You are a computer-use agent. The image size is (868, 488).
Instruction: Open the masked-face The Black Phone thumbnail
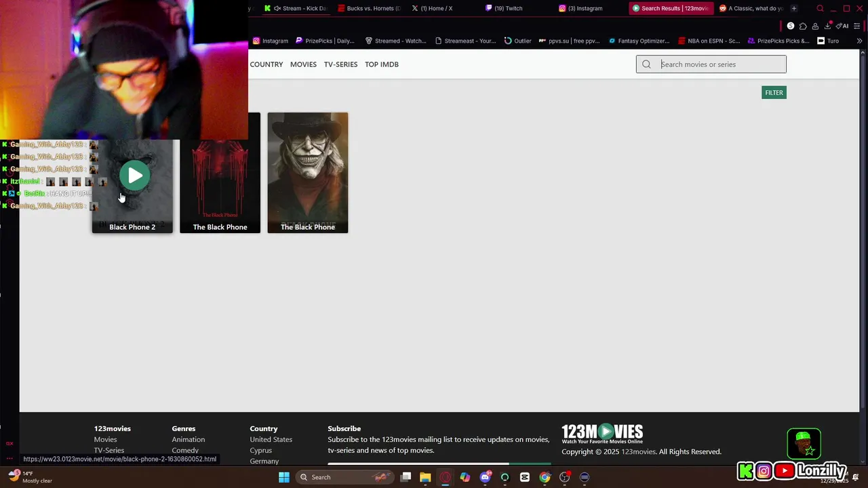point(308,173)
